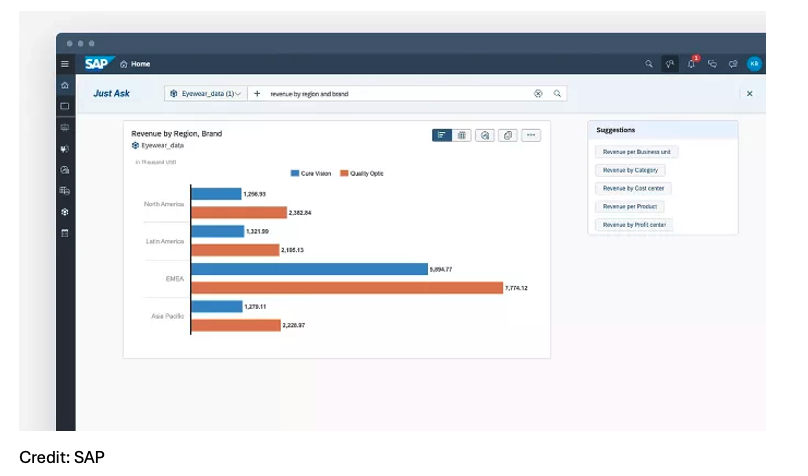Image resolution: width=808 pixels, height=476 pixels.
Task: Click the blue Cure Vision legend swatch
Action: tap(295, 173)
